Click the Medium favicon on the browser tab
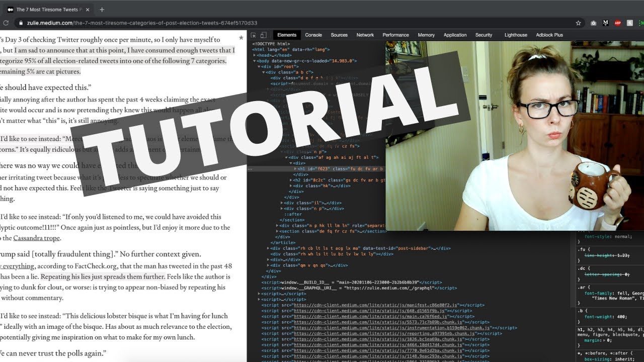The height and width of the screenshot is (362, 644). [10, 10]
